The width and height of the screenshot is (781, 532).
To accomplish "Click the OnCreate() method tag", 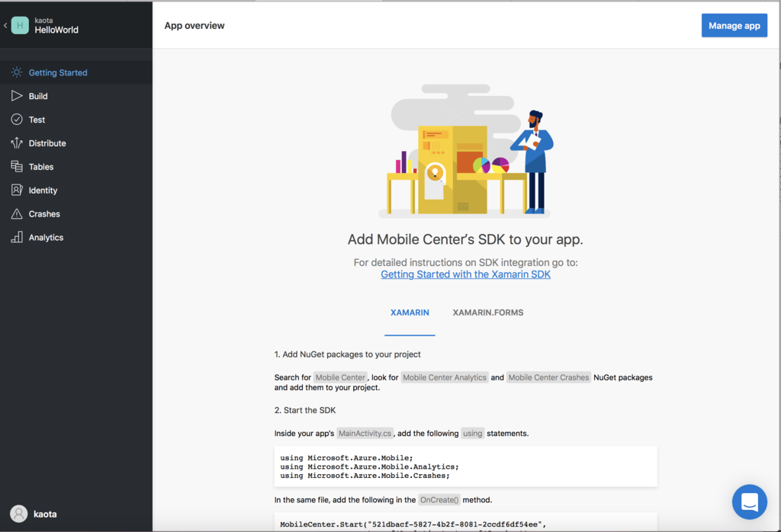I will pyautogui.click(x=439, y=500).
